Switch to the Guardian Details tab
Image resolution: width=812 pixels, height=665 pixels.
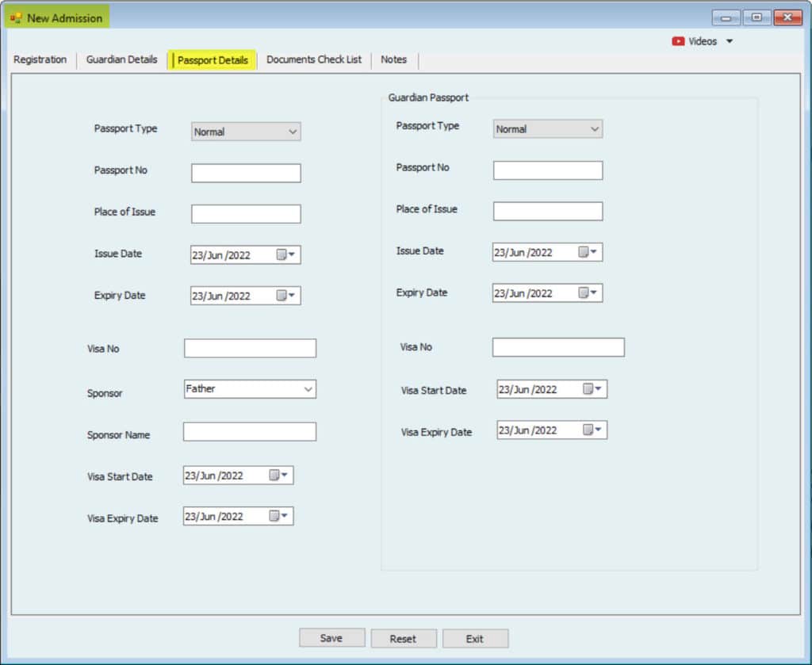pyautogui.click(x=121, y=59)
